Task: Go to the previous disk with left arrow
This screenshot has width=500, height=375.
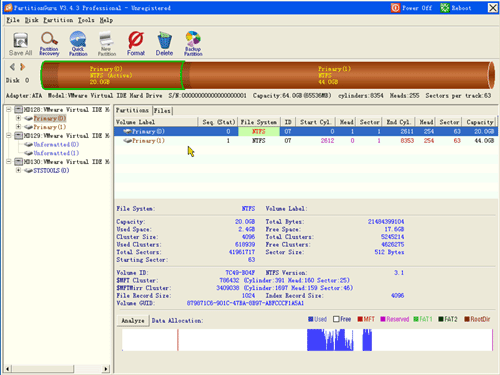Action: tap(12, 67)
